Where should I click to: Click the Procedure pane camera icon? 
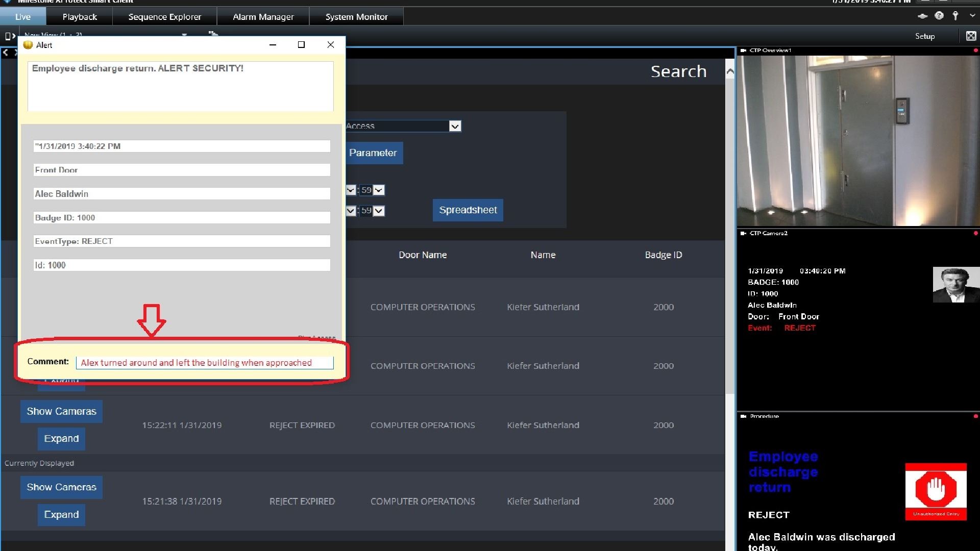point(743,416)
